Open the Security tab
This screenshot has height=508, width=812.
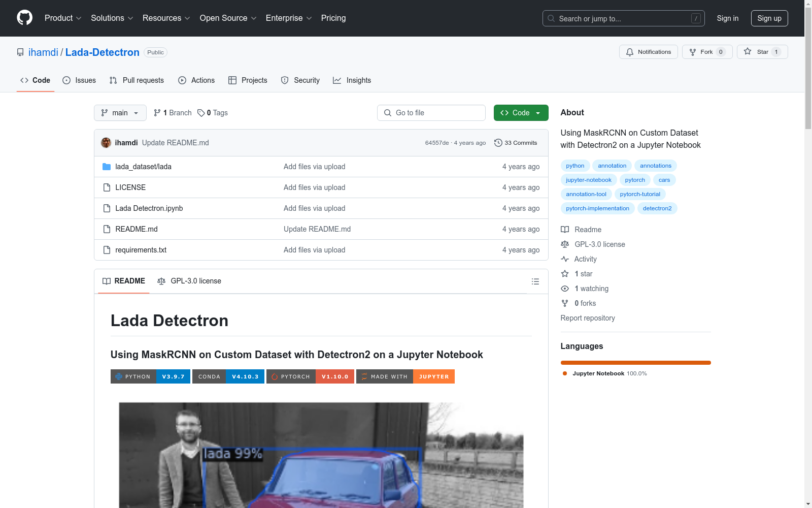[x=300, y=80]
